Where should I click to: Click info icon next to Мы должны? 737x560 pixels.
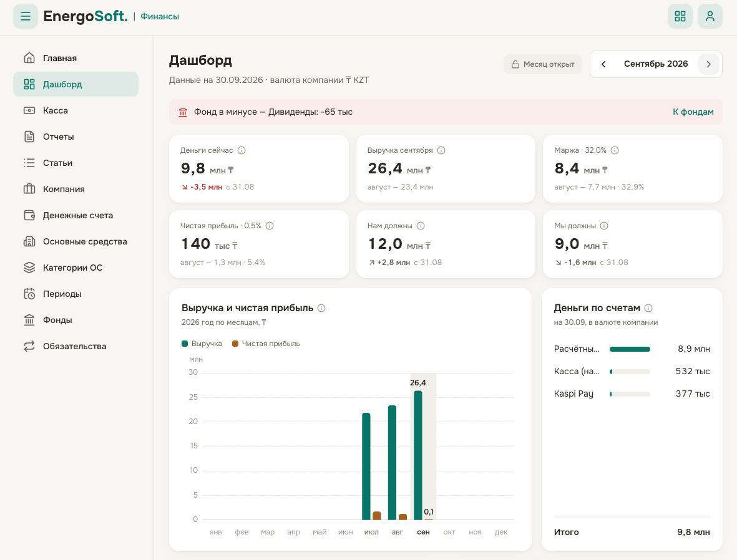605,226
